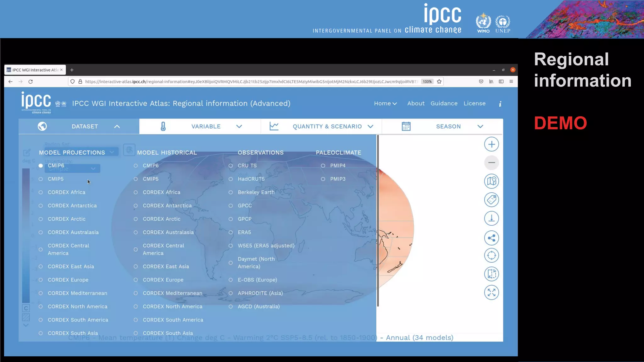
Task: Open the map location layers icon
Action: (x=491, y=181)
